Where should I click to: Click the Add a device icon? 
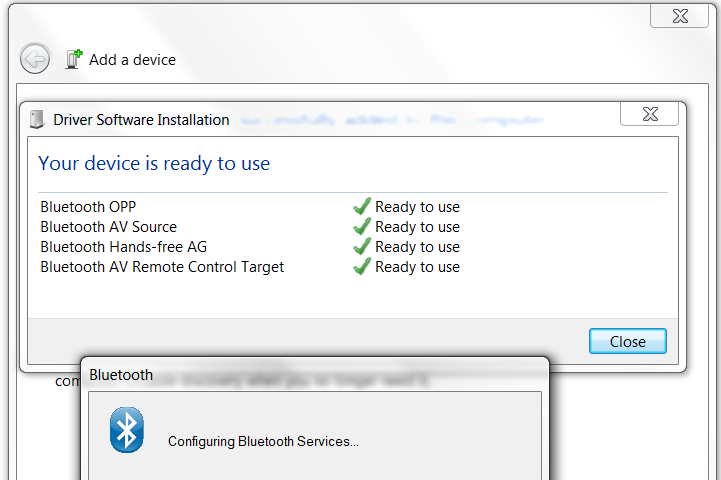click(73, 59)
